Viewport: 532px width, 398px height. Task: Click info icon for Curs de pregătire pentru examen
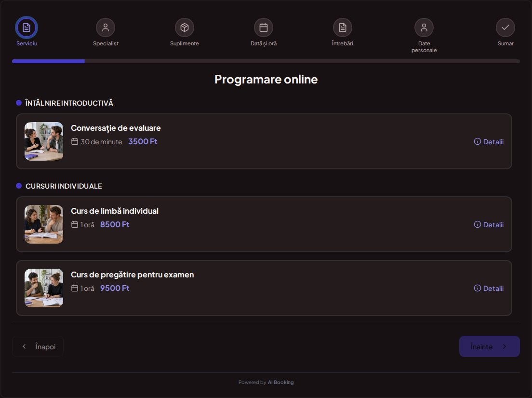pos(478,288)
